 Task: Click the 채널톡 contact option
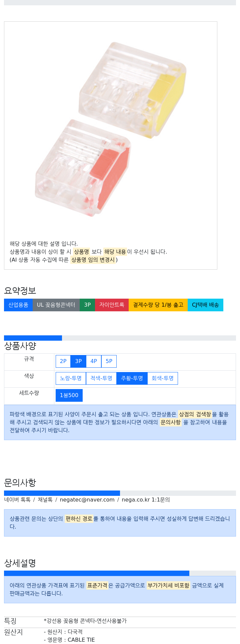[45, 500]
